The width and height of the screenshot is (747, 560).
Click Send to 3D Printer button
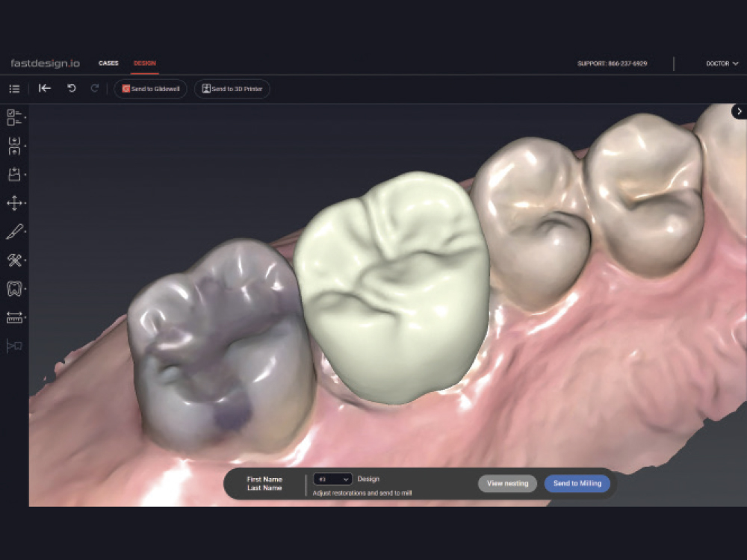tap(232, 89)
